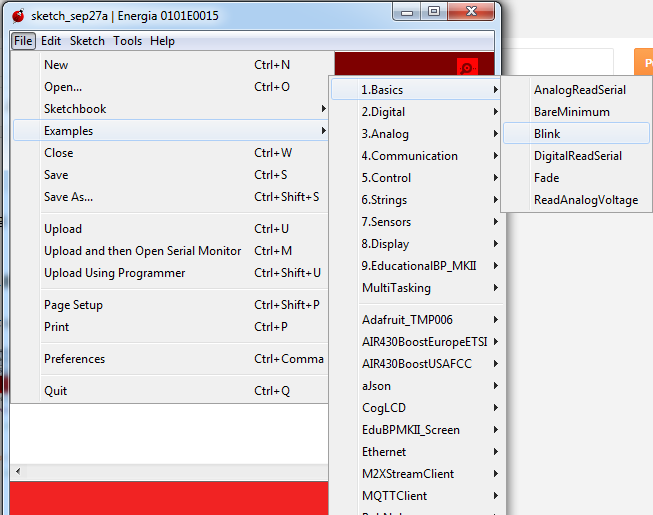
Task: Expand the CogLCD library examples
Action: (416, 408)
